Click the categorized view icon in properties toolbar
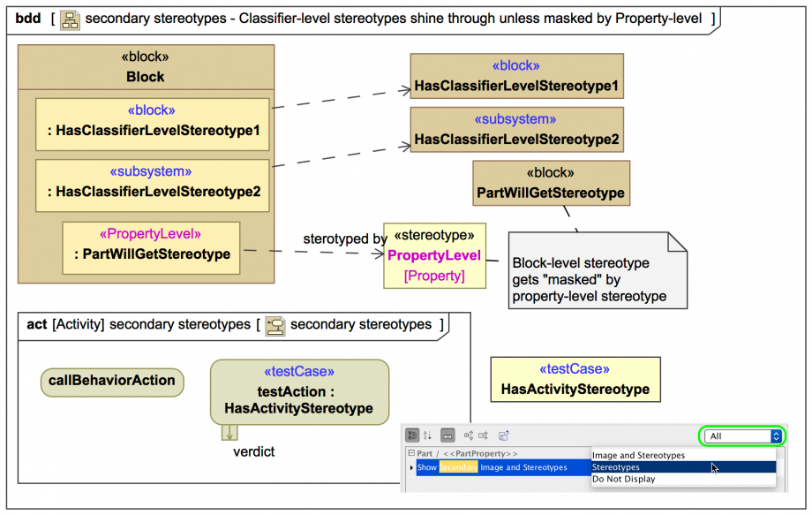The height and width of the screenshot is (515, 812). [x=412, y=435]
